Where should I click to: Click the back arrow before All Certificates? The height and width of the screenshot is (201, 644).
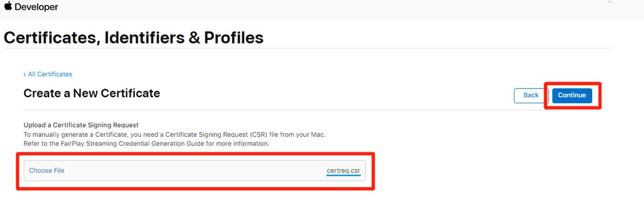coord(25,75)
